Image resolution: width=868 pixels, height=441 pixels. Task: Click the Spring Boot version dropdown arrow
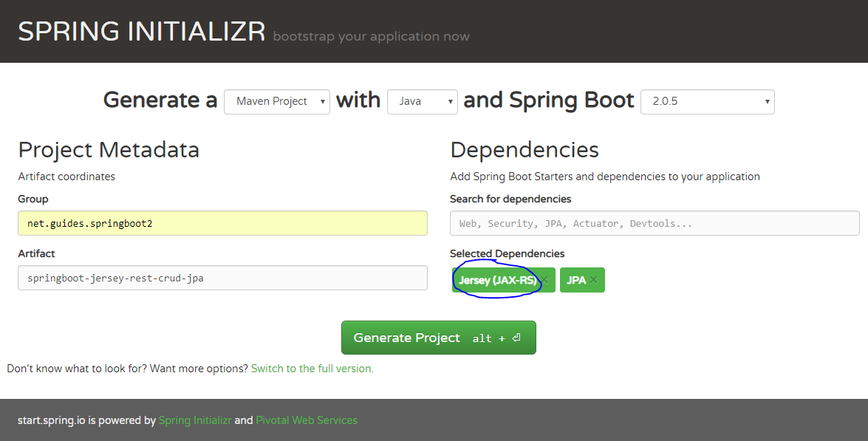(768, 101)
